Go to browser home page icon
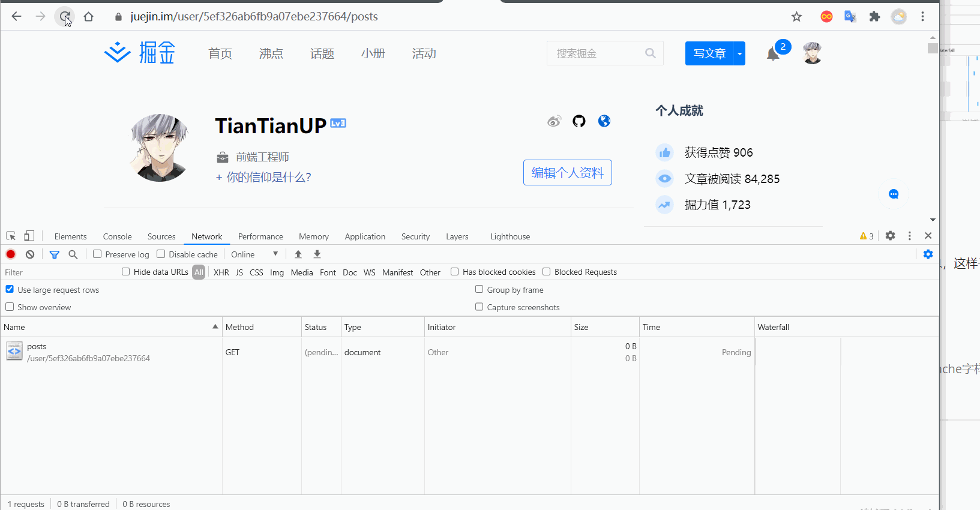Viewport: 980px width, 510px height. coord(88,16)
